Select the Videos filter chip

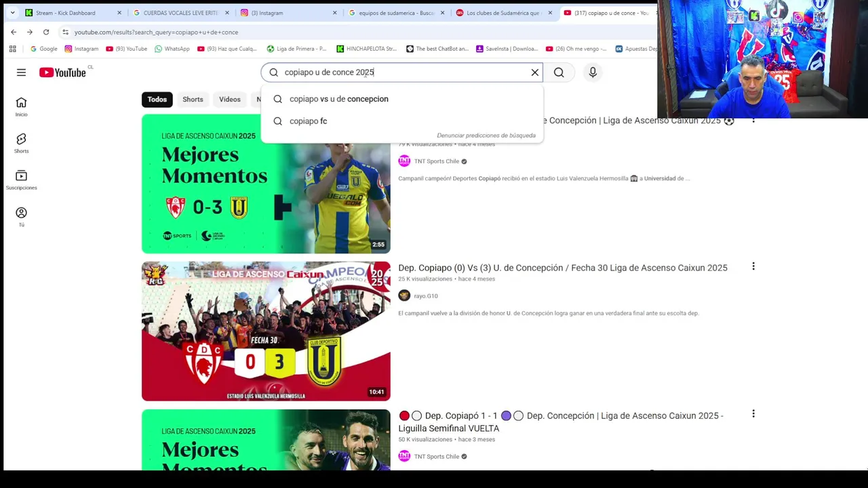[x=230, y=100]
